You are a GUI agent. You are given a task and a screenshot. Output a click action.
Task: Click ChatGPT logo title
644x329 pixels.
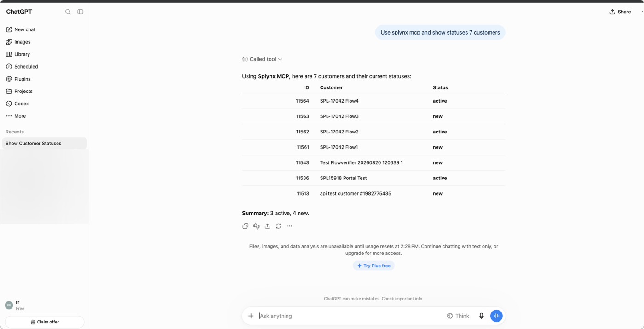click(x=19, y=12)
